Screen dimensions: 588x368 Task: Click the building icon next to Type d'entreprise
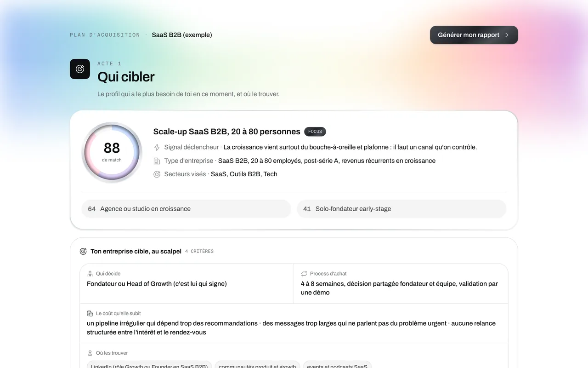(x=157, y=161)
